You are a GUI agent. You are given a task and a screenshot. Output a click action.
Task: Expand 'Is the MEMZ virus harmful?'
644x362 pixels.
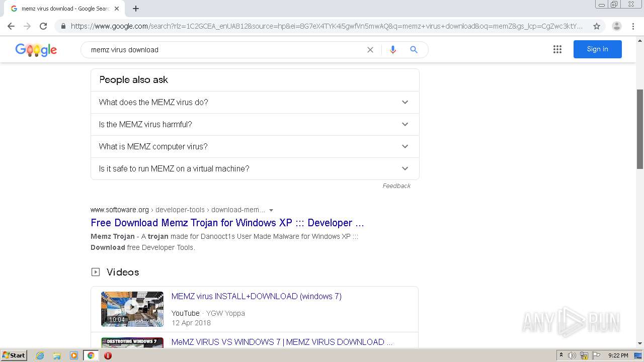click(x=255, y=124)
